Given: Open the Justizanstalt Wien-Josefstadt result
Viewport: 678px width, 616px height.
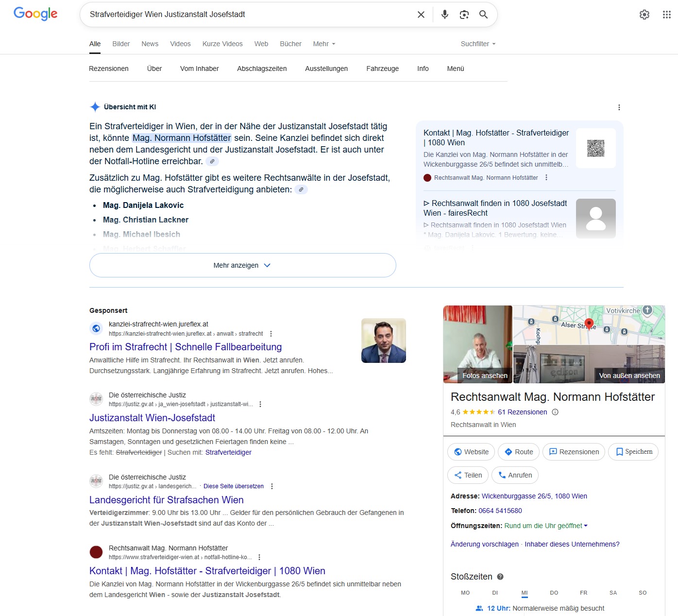Looking at the screenshot, I should (152, 418).
